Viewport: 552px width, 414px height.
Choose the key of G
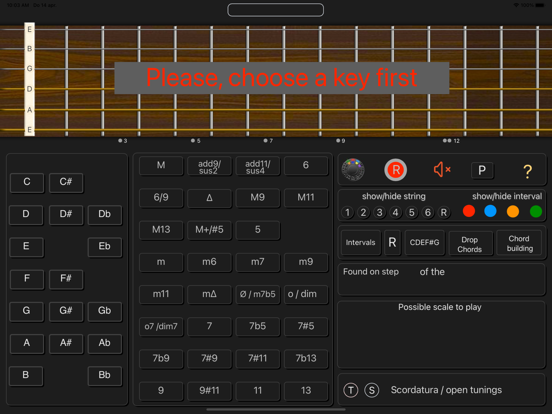tap(26, 311)
